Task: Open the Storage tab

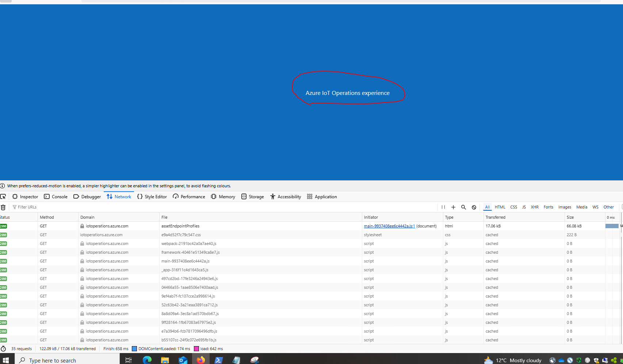Action: [x=252, y=196]
